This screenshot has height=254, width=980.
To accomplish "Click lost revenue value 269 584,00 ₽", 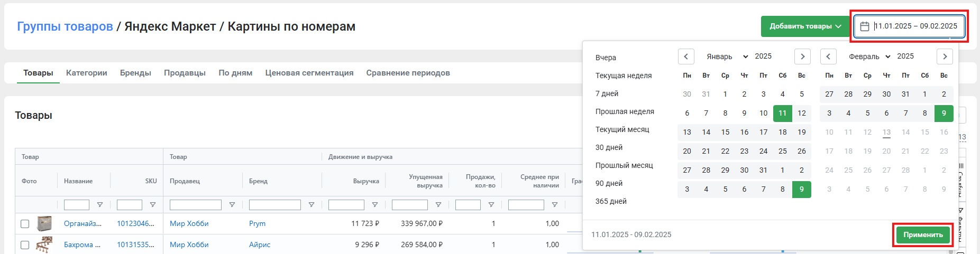I will (422, 245).
